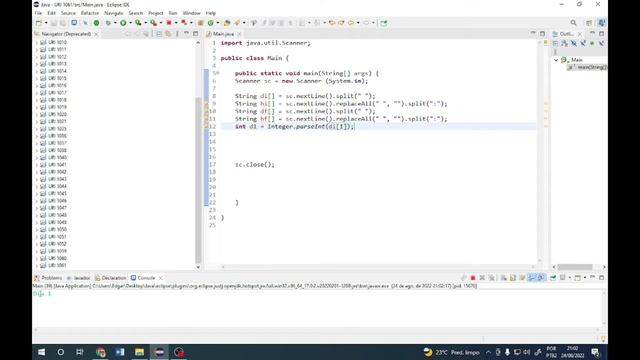The width and height of the screenshot is (640, 360).
Task: Switch to the Javadoc tab
Action: pyautogui.click(x=78, y=278)
